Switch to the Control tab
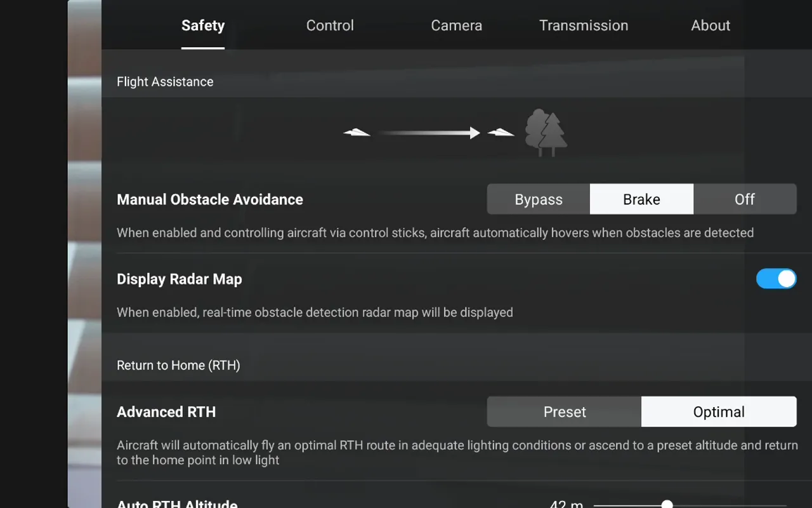 click(330, 25)
